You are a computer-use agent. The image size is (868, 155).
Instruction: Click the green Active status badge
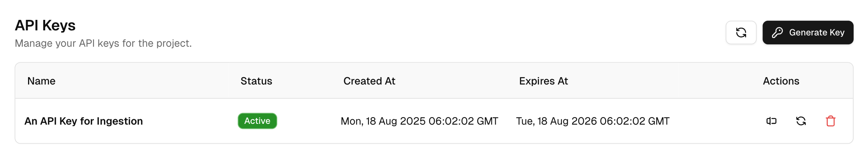257,121
